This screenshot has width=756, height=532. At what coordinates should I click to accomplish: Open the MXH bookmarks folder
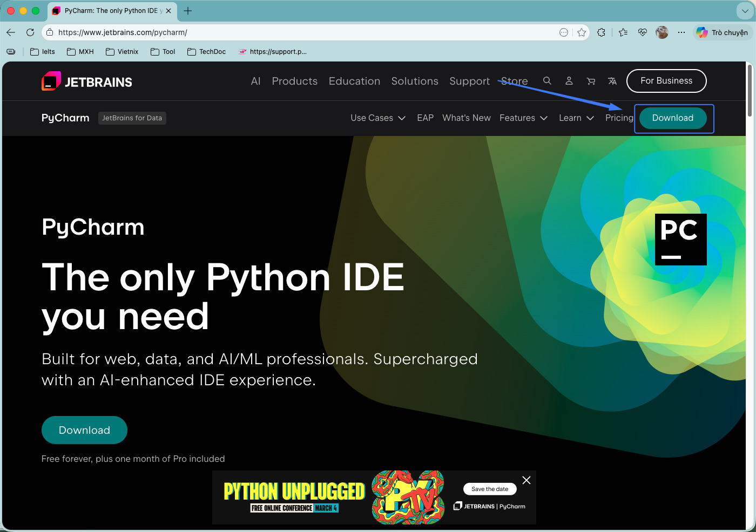80,52
